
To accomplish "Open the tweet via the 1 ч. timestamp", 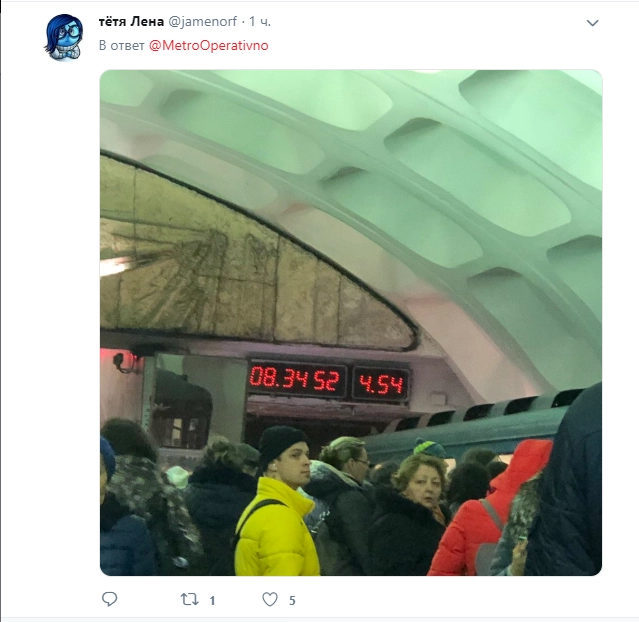I will coord(260,22).
